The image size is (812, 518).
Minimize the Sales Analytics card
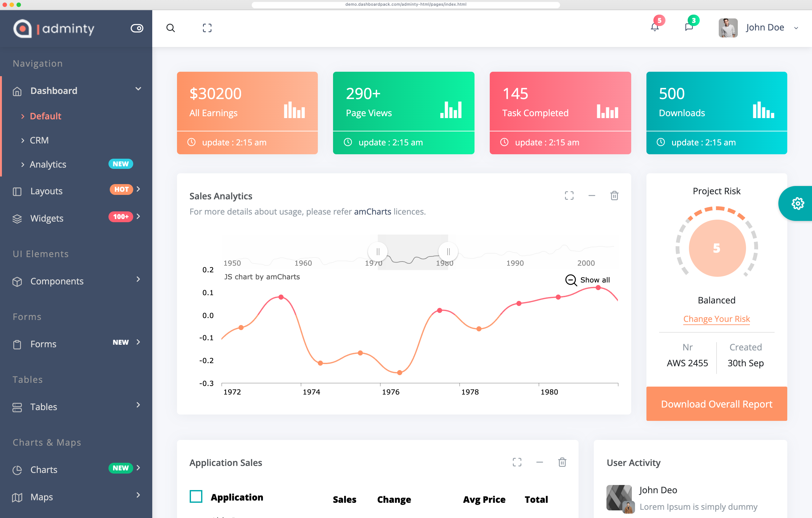point(592,196)
